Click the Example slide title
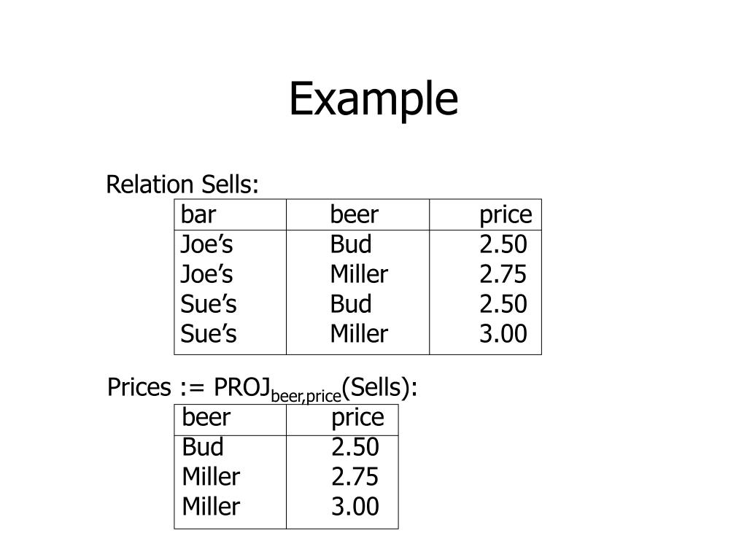 (373, 100)
